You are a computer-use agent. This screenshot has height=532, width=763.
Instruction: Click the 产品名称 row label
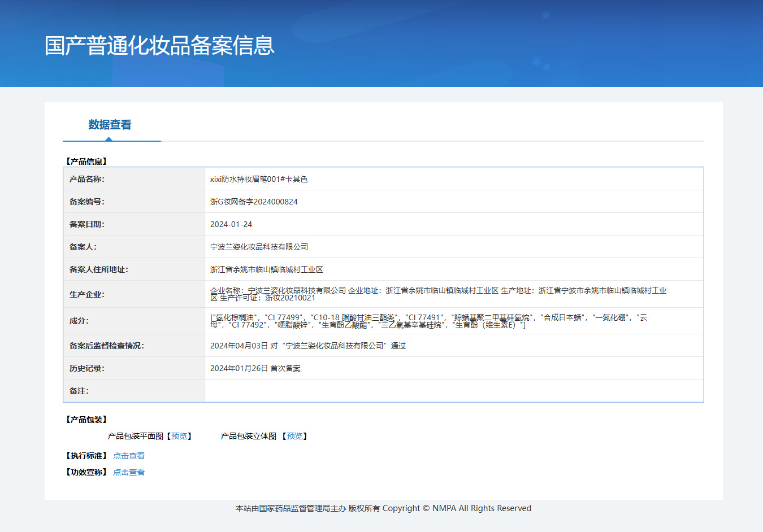tap(87, 179)
